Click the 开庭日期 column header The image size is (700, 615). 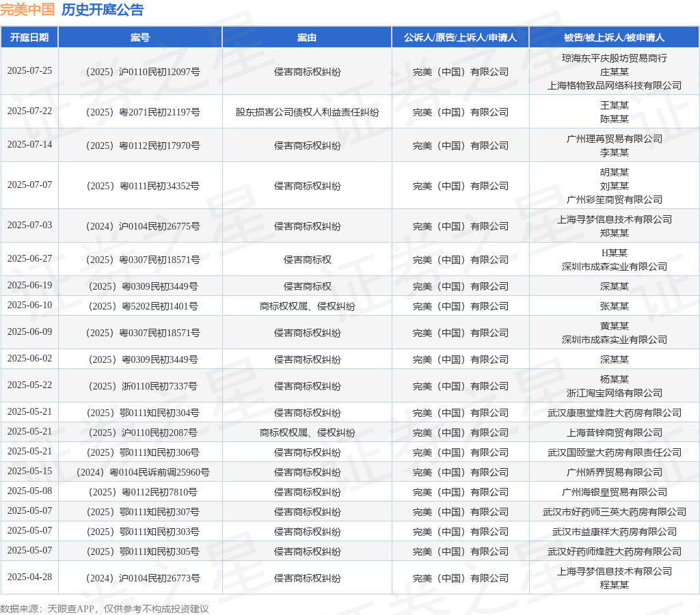(29, 38)
